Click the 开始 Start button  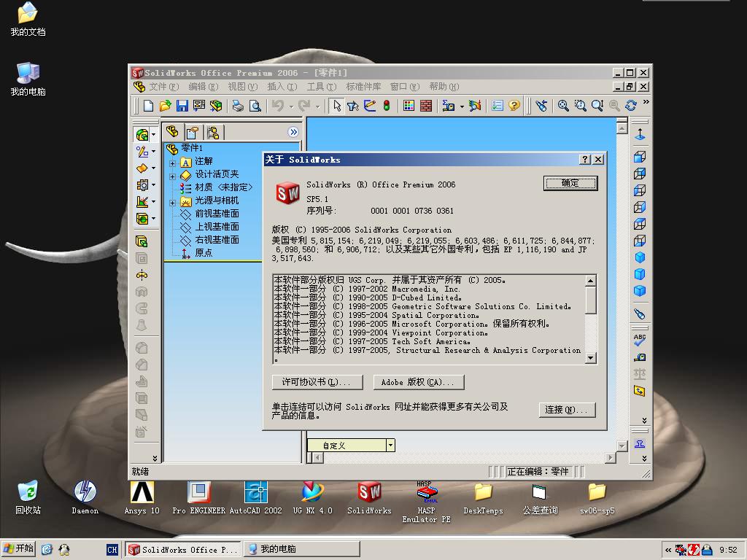(x=18, y=549)
